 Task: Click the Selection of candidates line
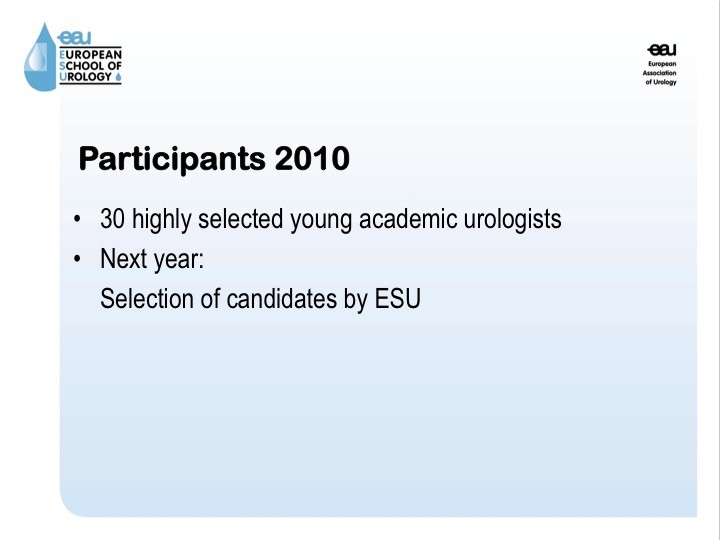[260, 299]
